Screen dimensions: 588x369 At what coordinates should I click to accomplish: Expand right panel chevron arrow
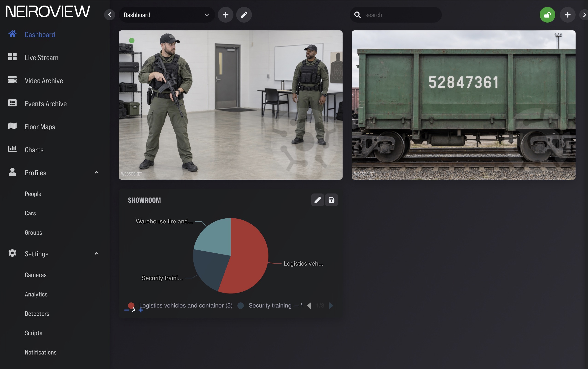pos(584,15)
